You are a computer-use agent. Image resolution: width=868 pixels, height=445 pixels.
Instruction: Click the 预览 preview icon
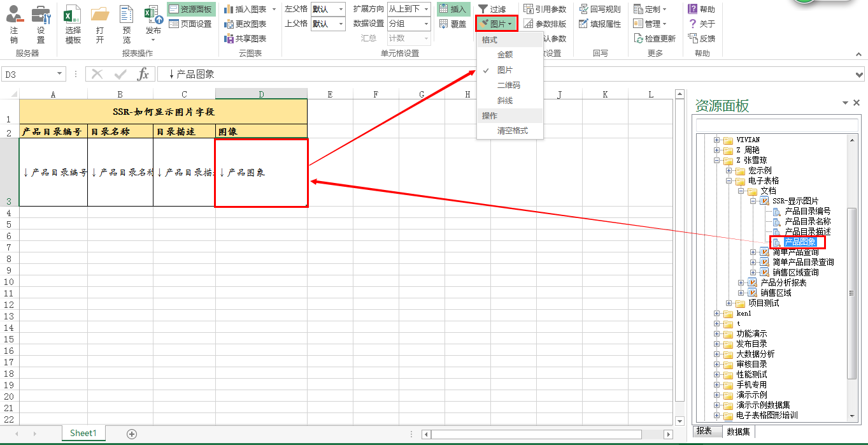[x=127, y=24]
